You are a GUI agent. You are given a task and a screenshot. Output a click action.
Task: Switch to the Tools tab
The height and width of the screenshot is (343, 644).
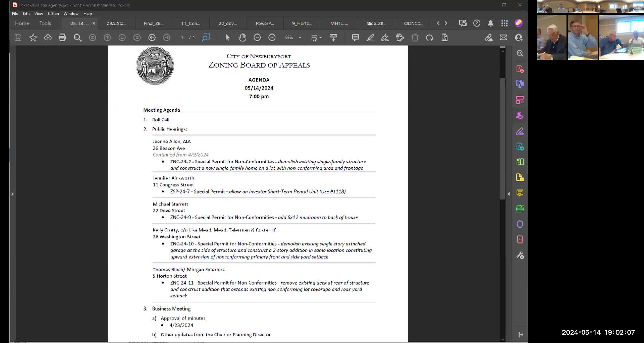point(45,23)
